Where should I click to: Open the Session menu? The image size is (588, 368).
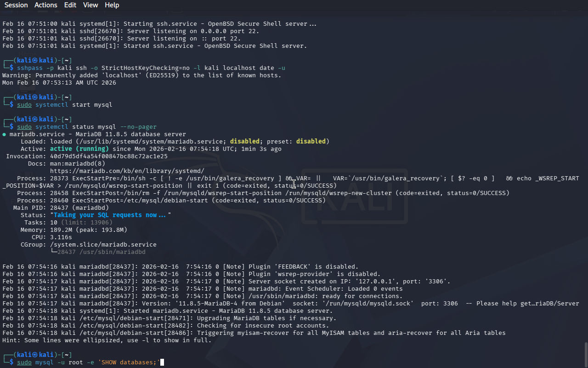[x=16, y=5]
